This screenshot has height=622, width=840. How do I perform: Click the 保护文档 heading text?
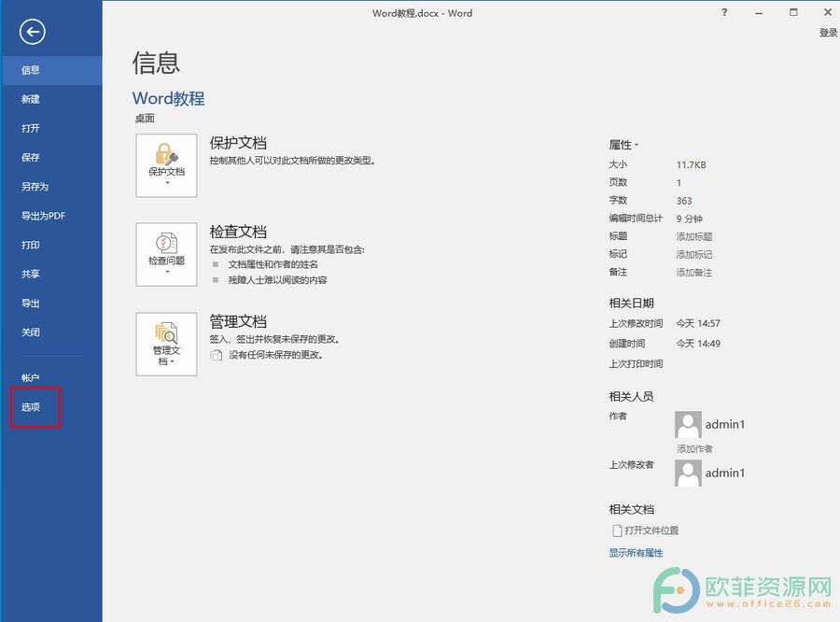pos(238,143)
